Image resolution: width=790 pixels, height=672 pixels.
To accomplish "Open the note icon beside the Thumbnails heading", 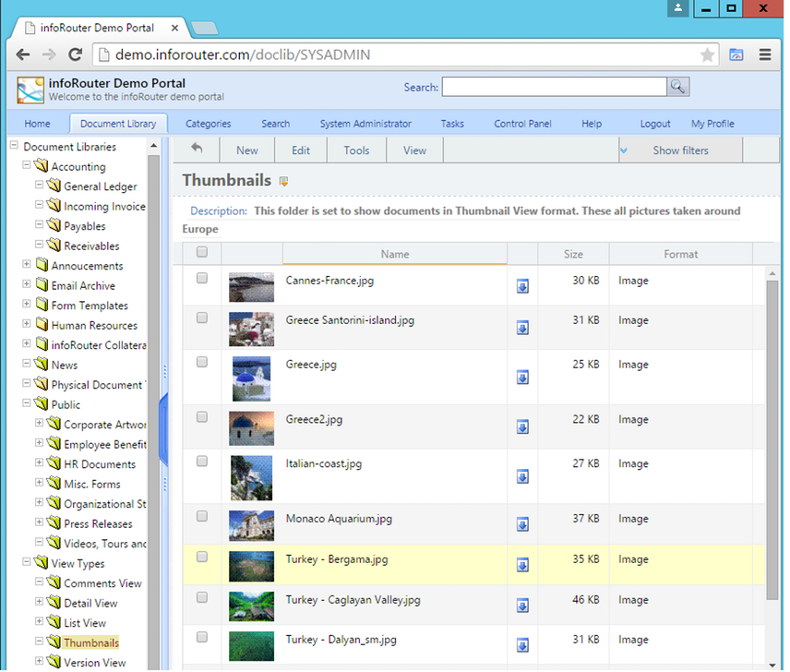I will point(282,181).
